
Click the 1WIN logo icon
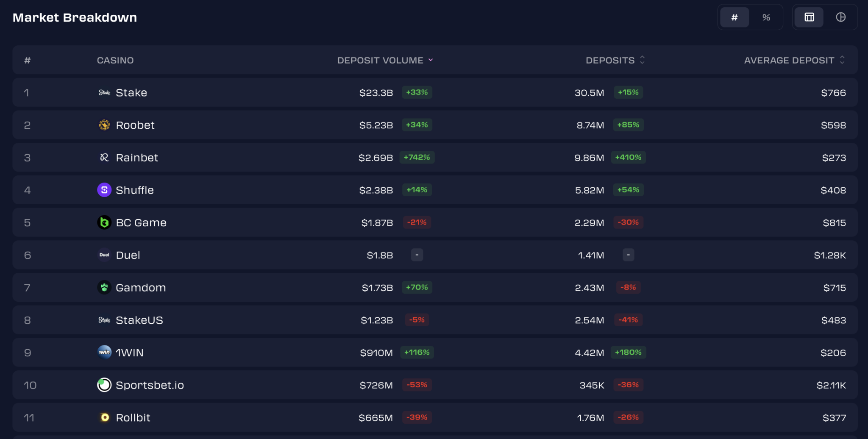pos(104,352)
